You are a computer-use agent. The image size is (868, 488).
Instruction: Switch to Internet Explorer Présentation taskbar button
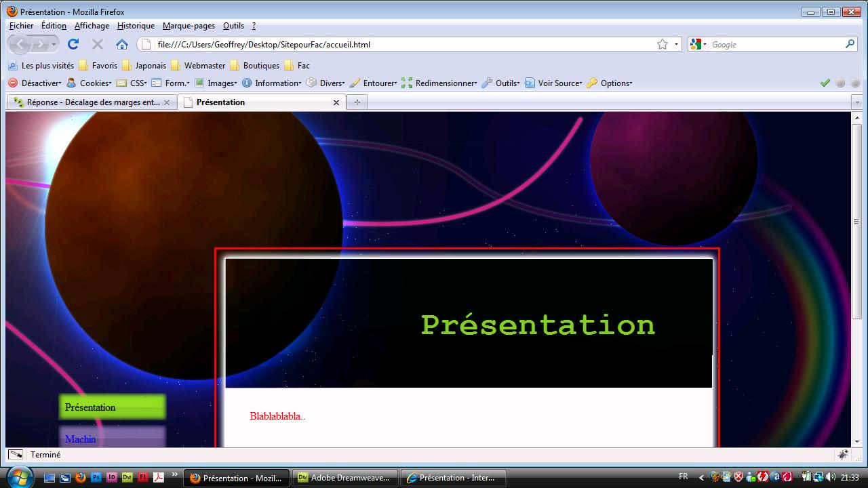pos(454,478)
